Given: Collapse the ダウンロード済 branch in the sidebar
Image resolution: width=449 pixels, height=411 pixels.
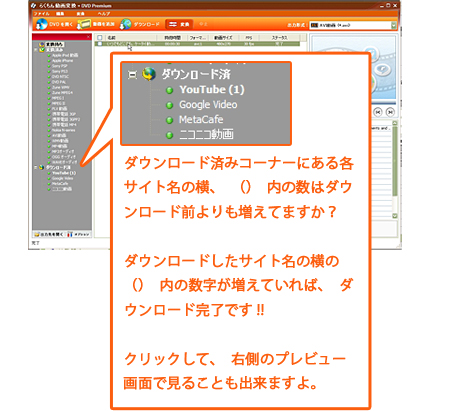Looking at the screenshot, I should (35, 167).
